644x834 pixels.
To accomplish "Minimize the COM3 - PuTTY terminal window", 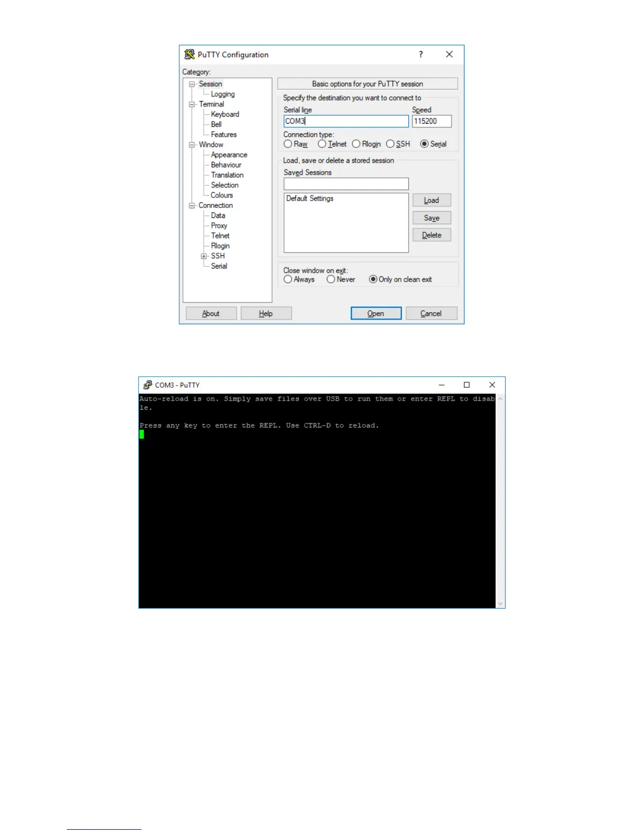I will click(x=442, y=385).
